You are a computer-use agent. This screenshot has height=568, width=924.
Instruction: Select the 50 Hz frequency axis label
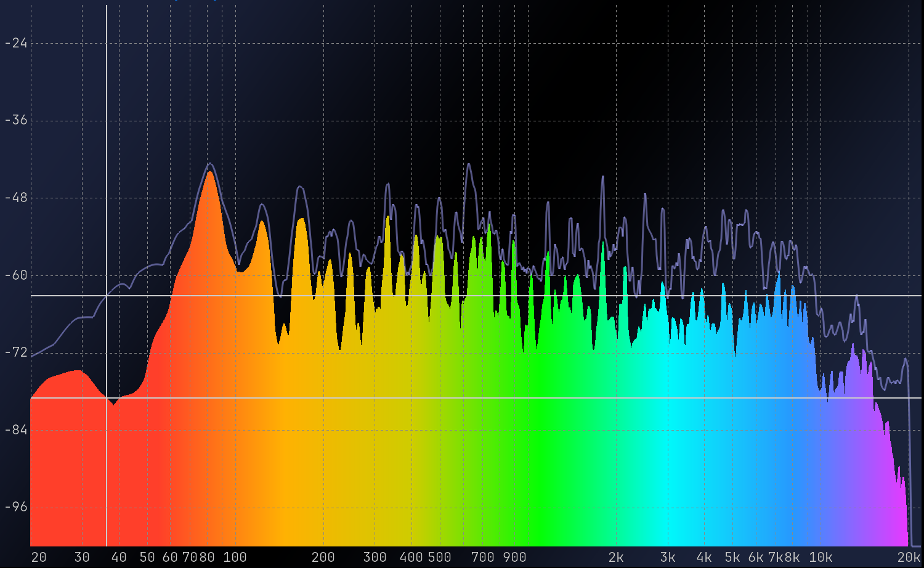click(147, 558)
